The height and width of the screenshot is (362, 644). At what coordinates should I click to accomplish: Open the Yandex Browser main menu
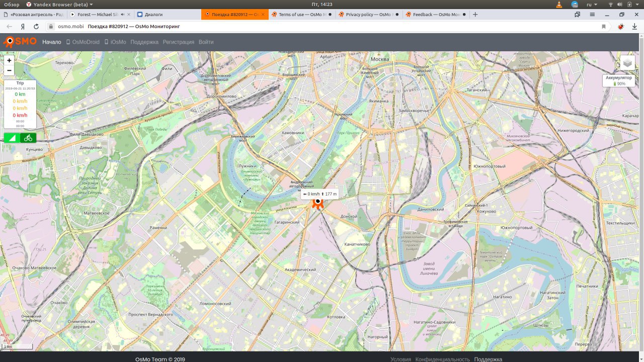click(593, 15)
